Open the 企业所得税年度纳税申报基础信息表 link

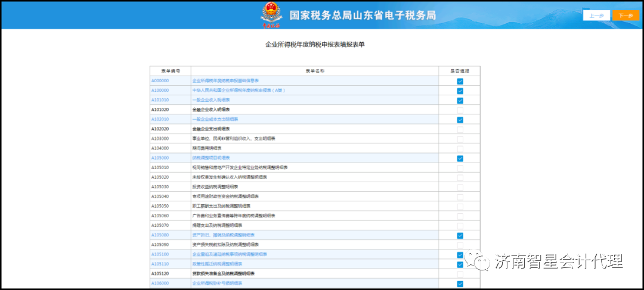coord(225,81)
